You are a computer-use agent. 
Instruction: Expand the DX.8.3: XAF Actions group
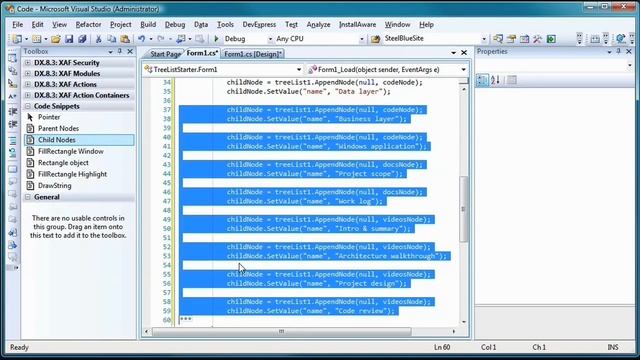pos(28,84)
